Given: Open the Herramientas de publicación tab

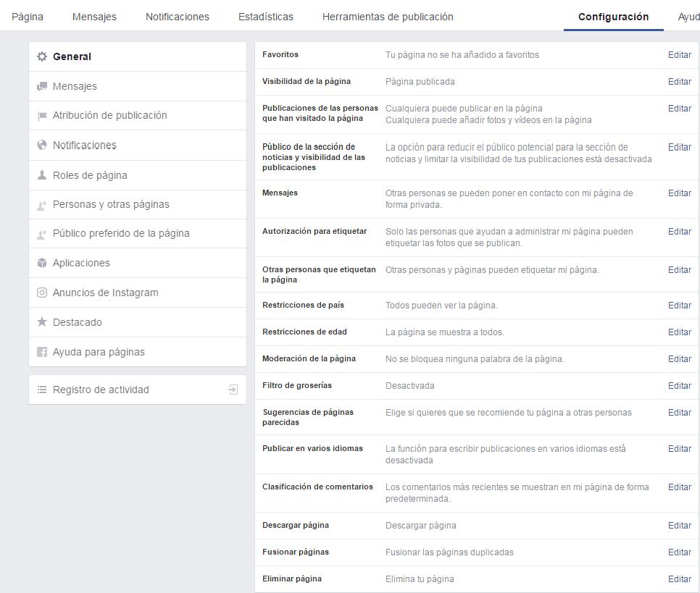Looking at the screenshot, I should click(x=388, y=17).
